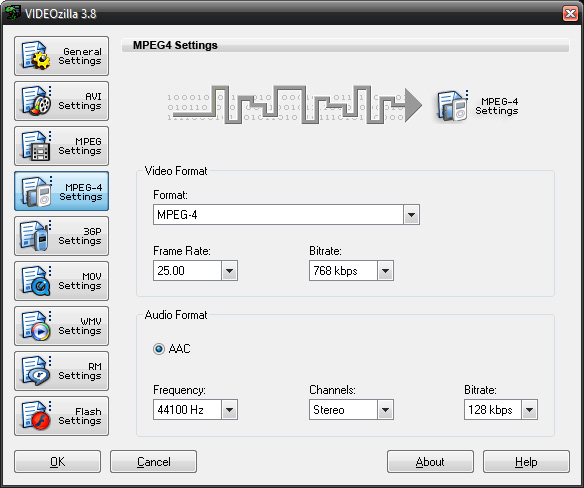The image size is (584, 488).
Task: Click the Cancel button
Action: click(x=153, y=462)
